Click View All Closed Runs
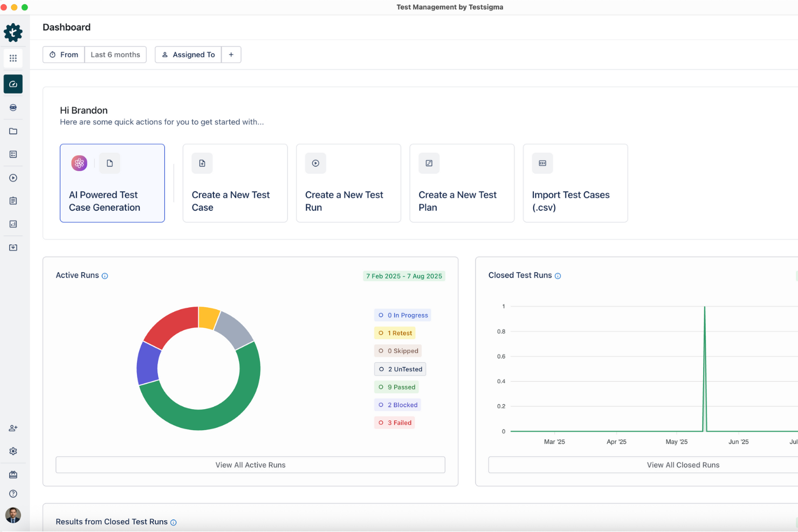 (683, 465)
